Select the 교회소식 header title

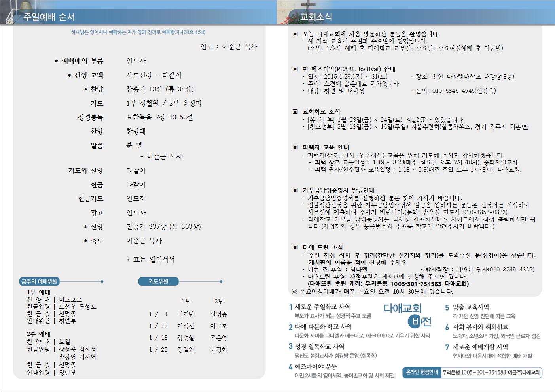pos(316,17)
